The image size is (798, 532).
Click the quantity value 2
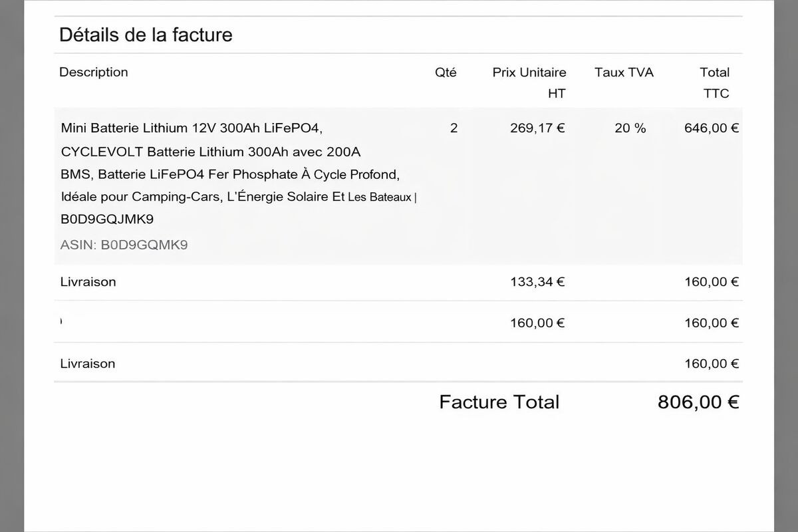(454, 128)
